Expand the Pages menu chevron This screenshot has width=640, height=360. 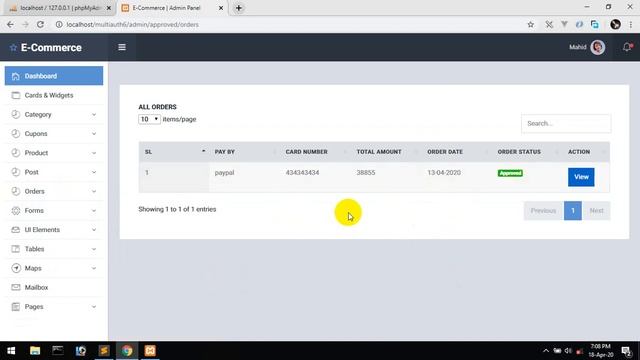click(94, 307)
